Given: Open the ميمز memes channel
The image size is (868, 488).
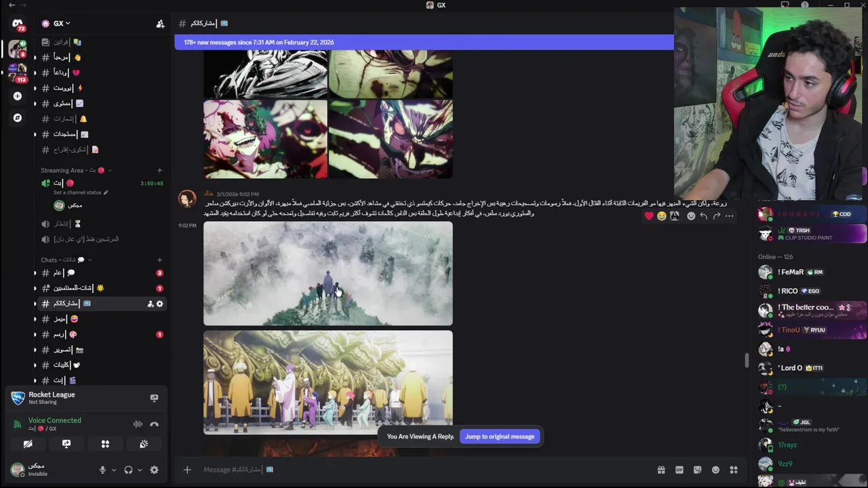Looking at the screenshot, I should click(x=100, y=319).
